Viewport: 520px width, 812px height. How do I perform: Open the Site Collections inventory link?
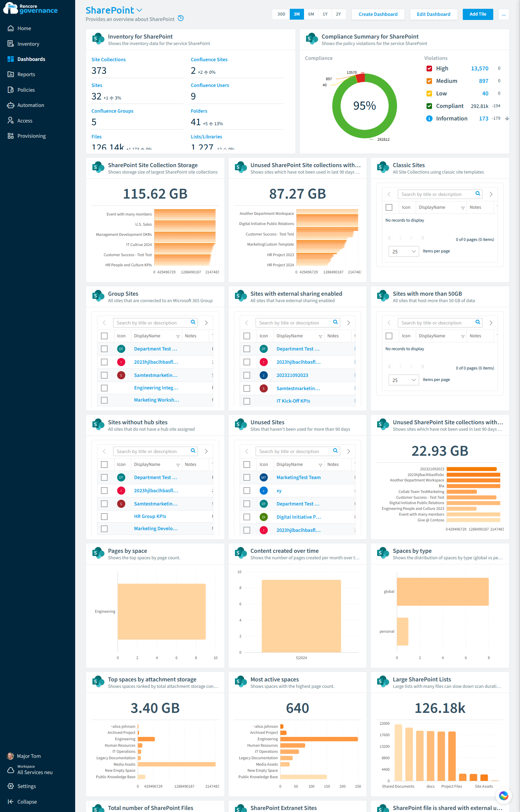[x=108, y=60]
